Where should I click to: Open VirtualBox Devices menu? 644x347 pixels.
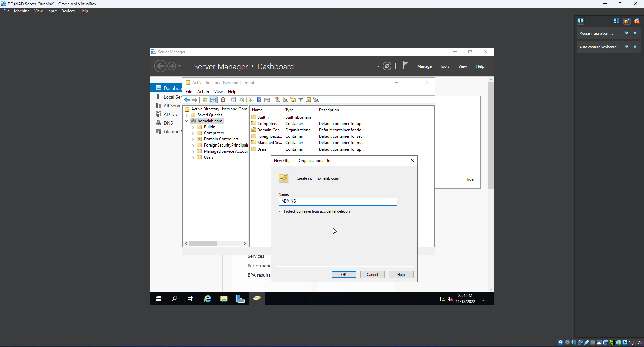68,11
